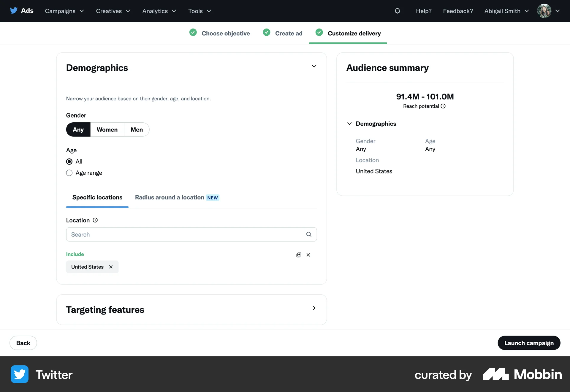Click the Launch campaign button
570x392 pixels.
[x=529, y=343]
